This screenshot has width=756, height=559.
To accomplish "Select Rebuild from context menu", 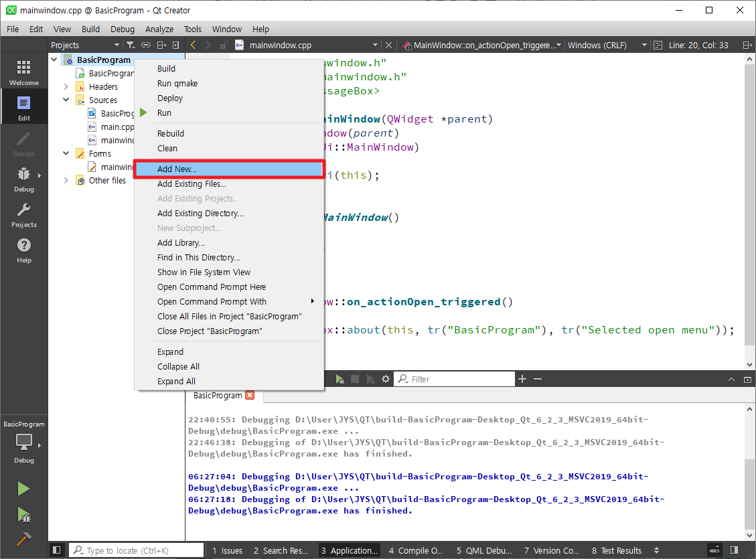I will [228, 133].
